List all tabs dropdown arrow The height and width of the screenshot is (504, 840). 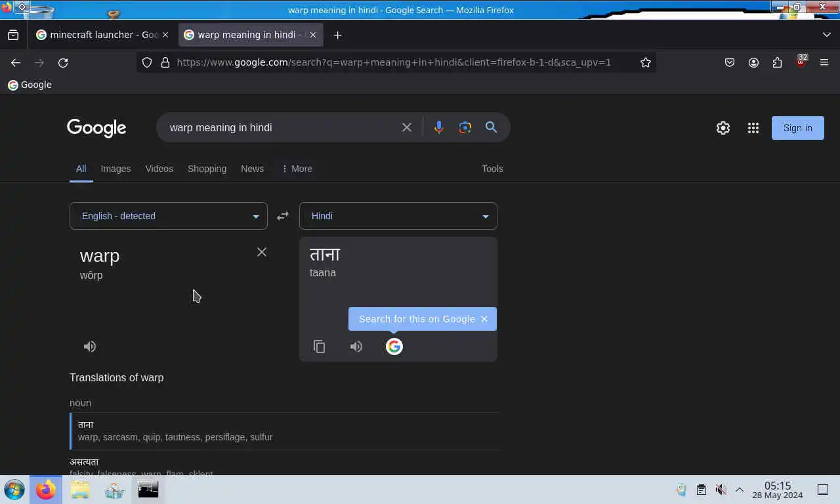[x=826, y=35]
